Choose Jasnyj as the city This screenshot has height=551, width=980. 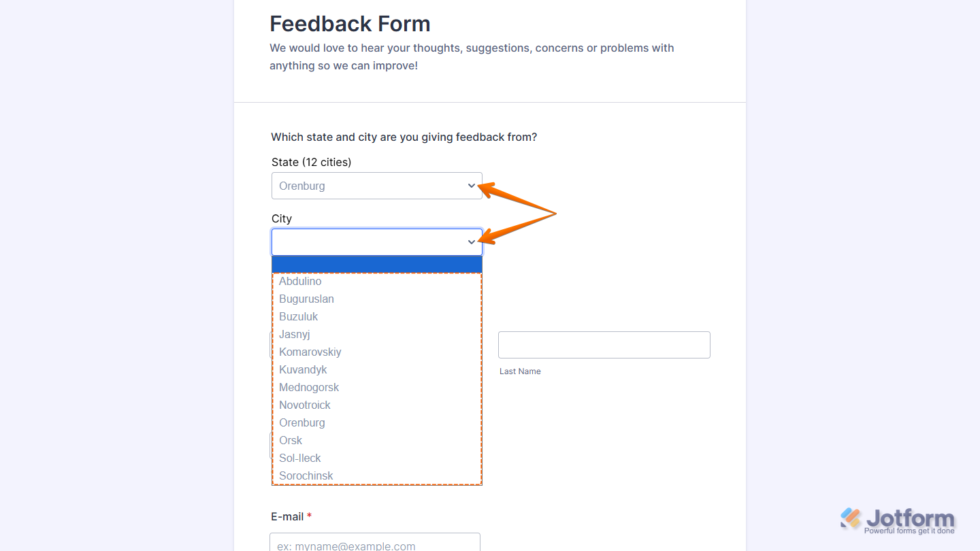pyautogui.click(x=294, y=334)
